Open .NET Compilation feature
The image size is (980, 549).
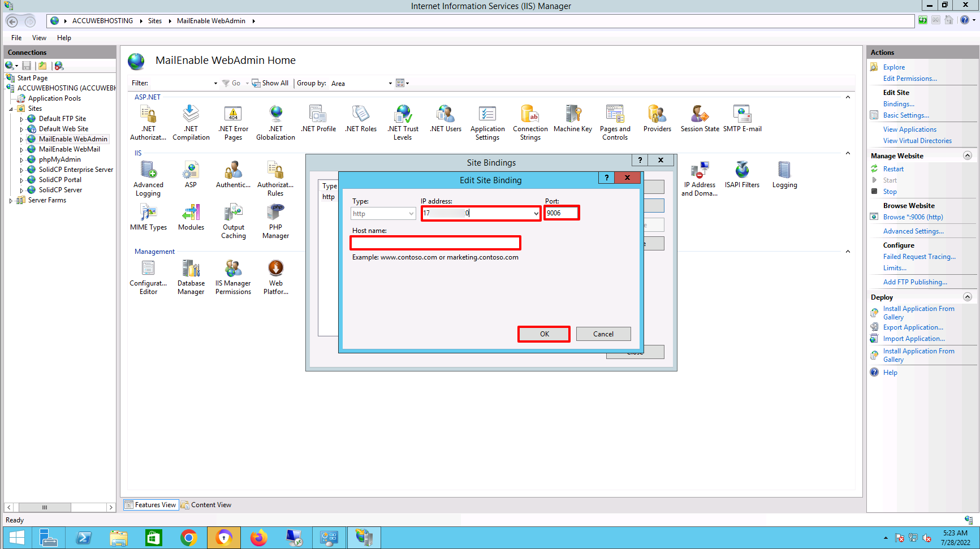[x=191, y=123]
